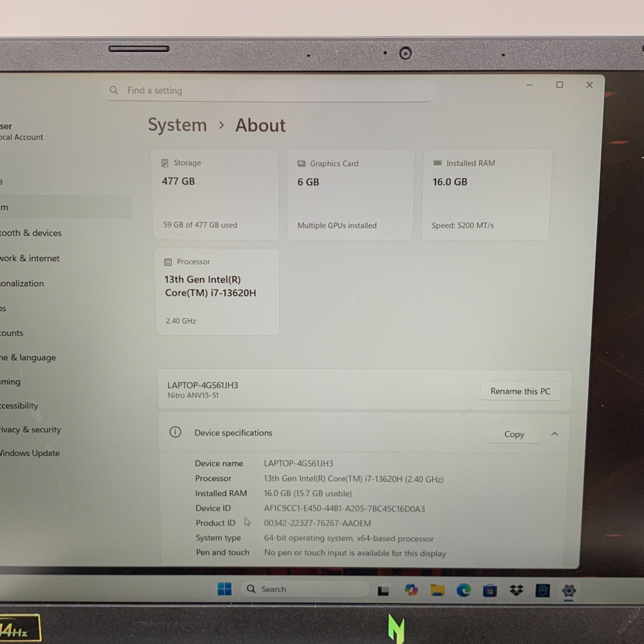The width and height of the screenshot is (644, 644).
Task: Click the taskbar Search box
Action: click(x=305, y=589)
